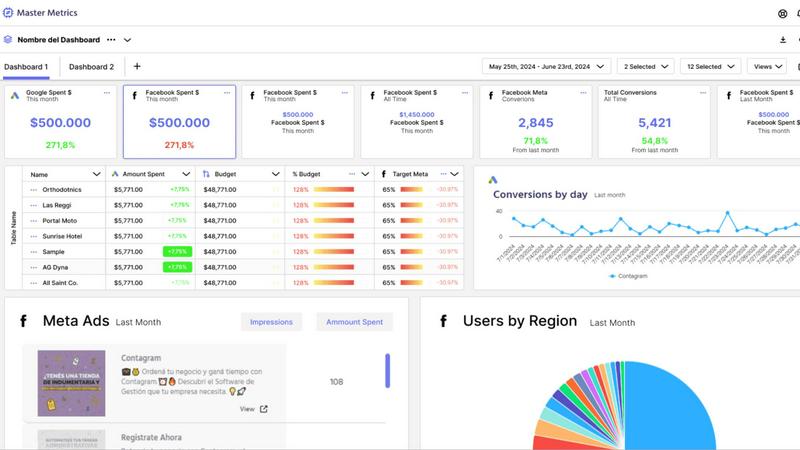Viewport: 800px width, 450px height.
Task: Open the date range picker May 25th - June 23rd
Action: coord(546,67)
